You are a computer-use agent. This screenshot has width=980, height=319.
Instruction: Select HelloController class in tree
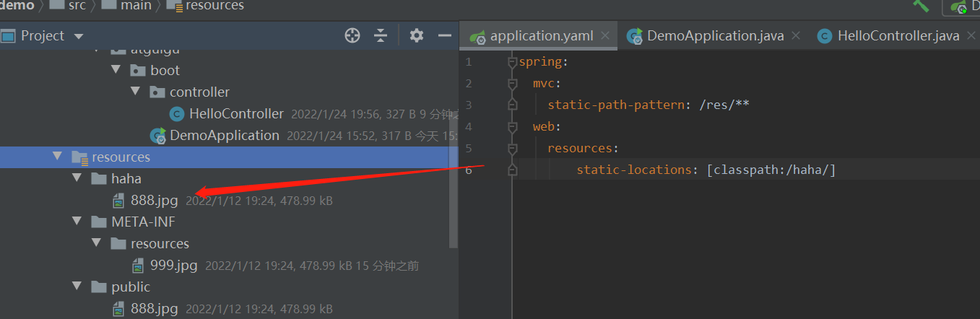(x=236, y=113)
